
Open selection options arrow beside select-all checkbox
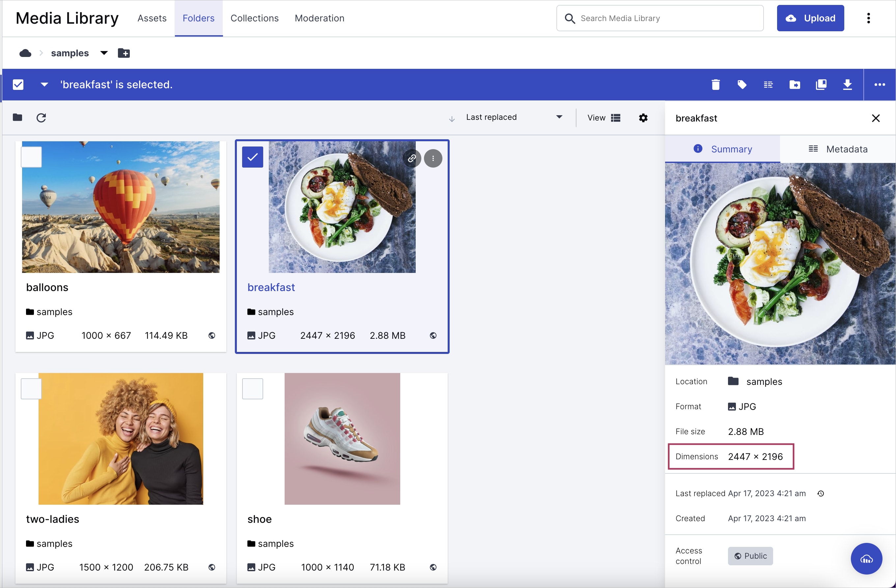[x=44, y=85]
